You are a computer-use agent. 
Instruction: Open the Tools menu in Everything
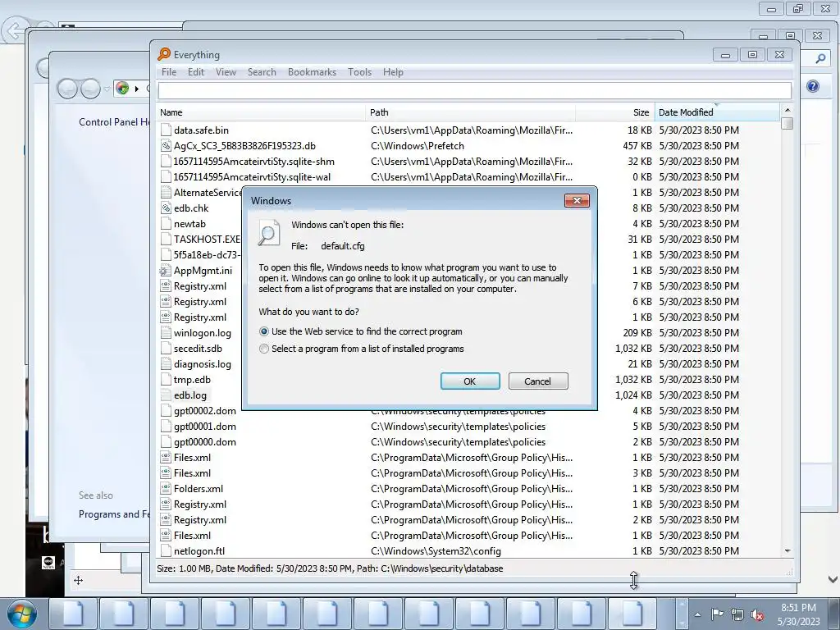[x=359, y=72]
